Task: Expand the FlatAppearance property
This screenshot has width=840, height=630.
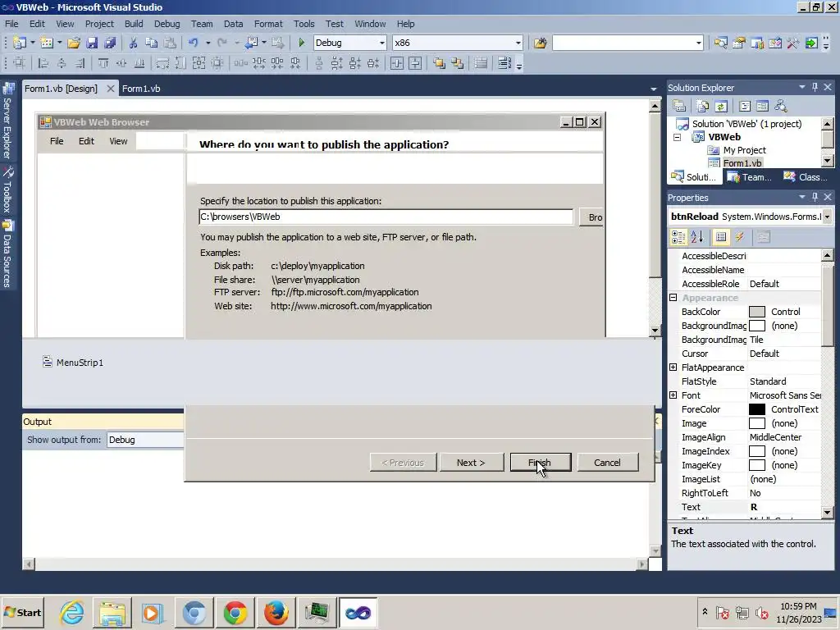Action: pyautogui.click(x=673, y=367)
